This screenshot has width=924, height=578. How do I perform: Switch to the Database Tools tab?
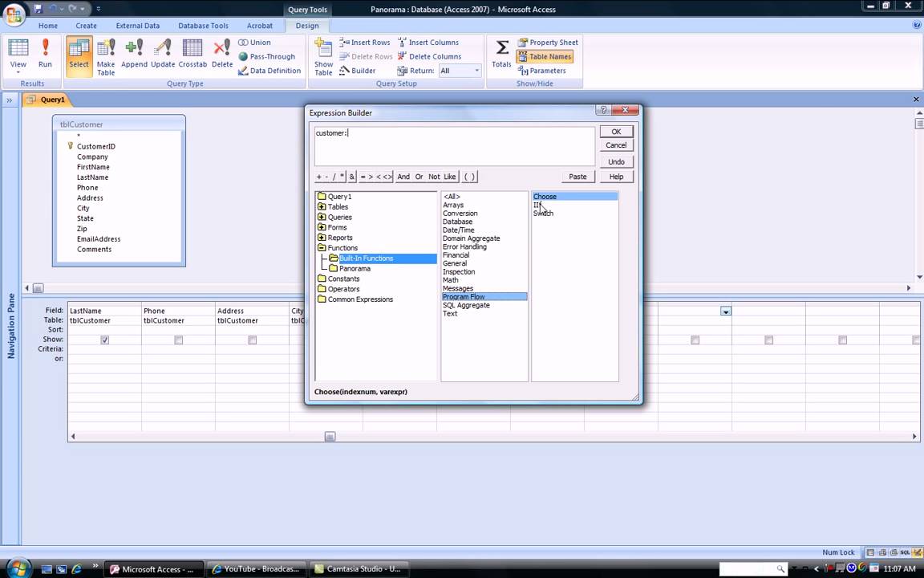click(203, 26)
